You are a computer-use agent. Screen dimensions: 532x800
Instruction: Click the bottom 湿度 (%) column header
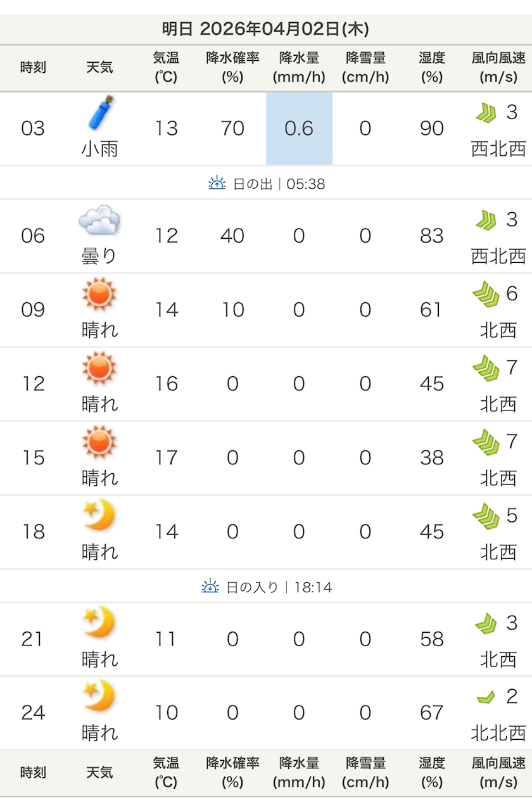pos(432,773)
